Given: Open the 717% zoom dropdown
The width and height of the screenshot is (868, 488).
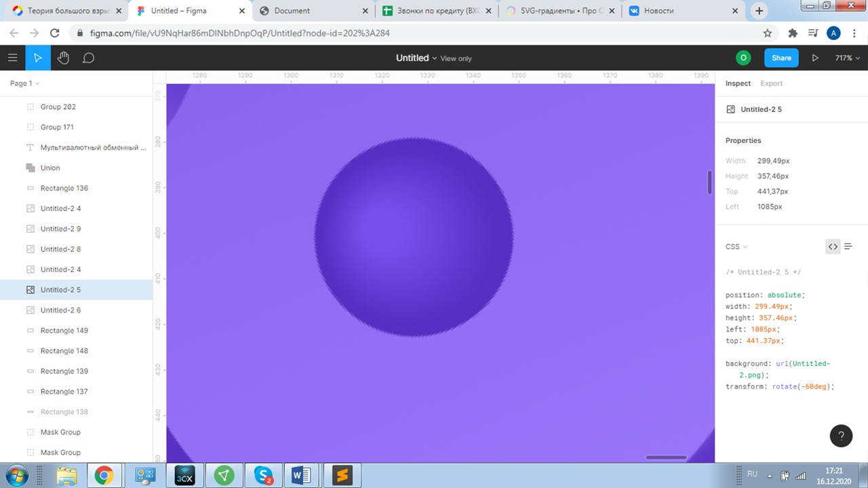Looking at the screenshot, I should [x=847, y=58].
